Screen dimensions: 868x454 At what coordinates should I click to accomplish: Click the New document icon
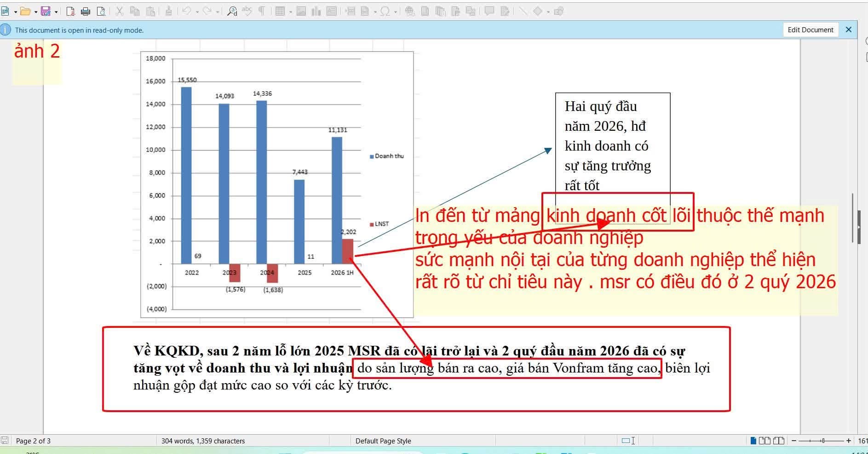pos(6,12)
